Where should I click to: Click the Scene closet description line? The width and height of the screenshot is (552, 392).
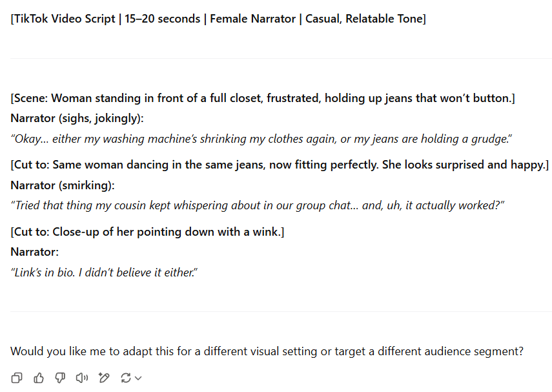(x=263, y=98)
